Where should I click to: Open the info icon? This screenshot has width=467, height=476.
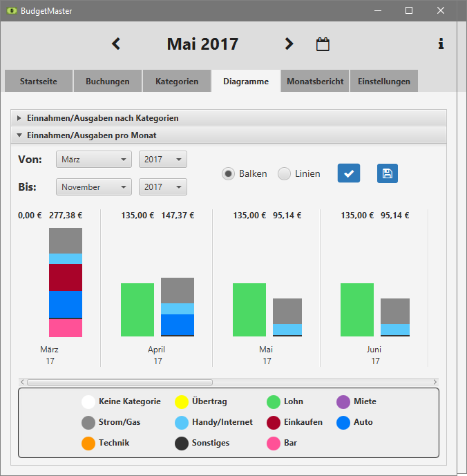(441, 44)
